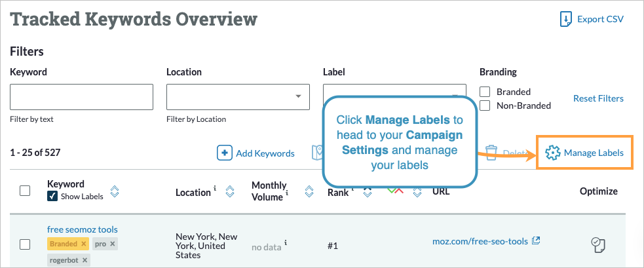
Task: Remove the pro label tag
Action: pyautogui.click(x=113, y=244)
